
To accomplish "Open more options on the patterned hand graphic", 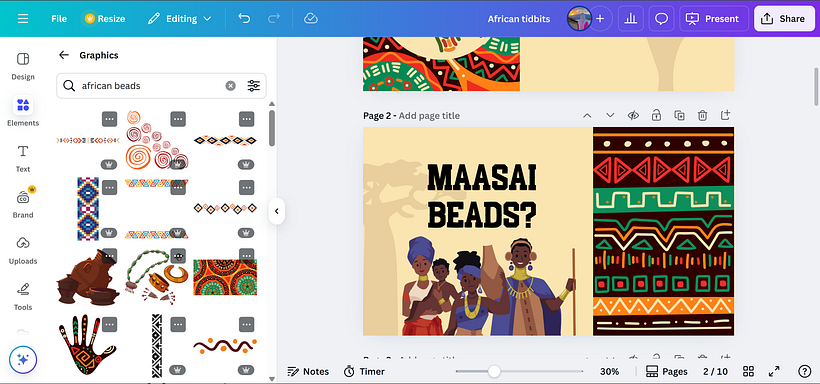I will click(109, 324).
